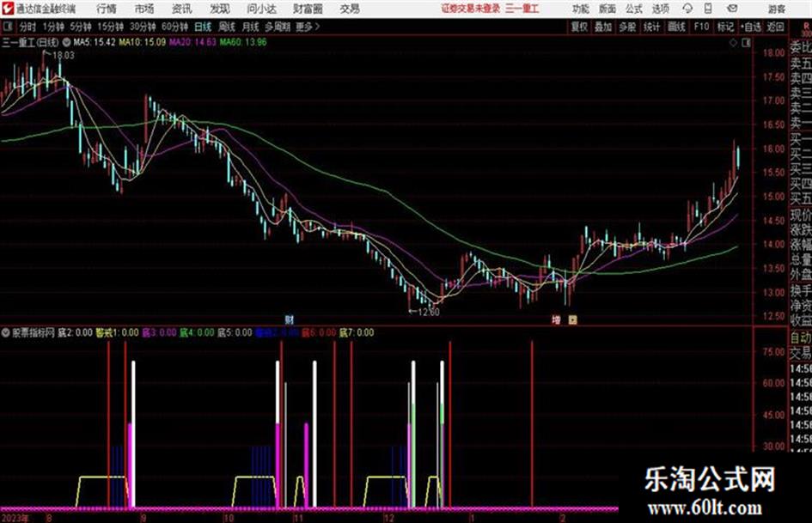Toggle the left panel icon beside 分时
The width and height of the screenshot is (812, 523).
pos(7,27)
